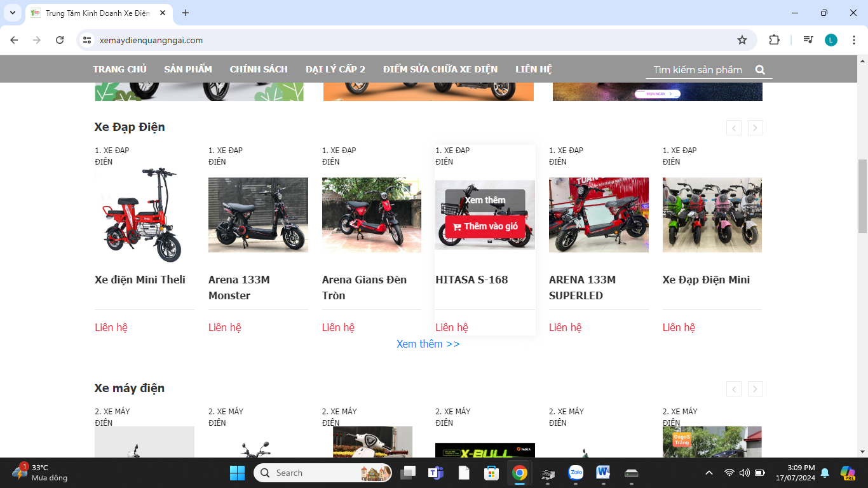Image resolution: width=868 pixels, height=488 pixels.
Task: Open the SẢN PHẨM menu
Action: [x=188, y=69]
